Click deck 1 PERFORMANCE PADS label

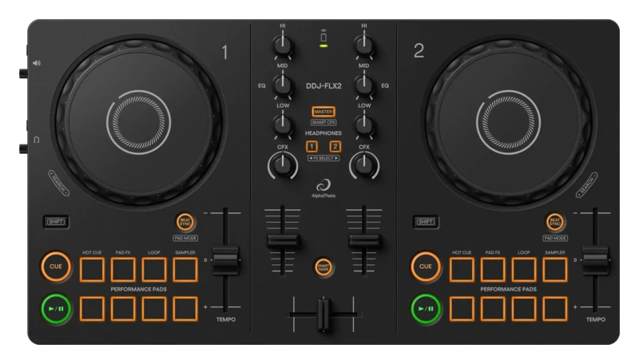coord(138,289)
